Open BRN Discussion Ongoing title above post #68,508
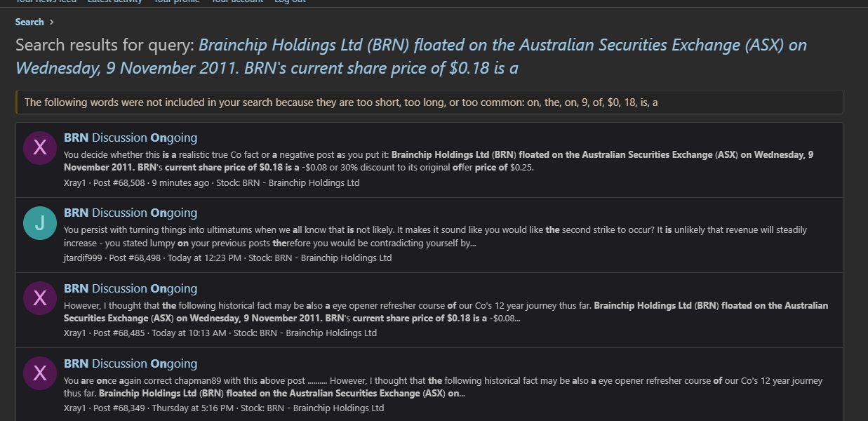868x421 pixels. coord(131,138)
